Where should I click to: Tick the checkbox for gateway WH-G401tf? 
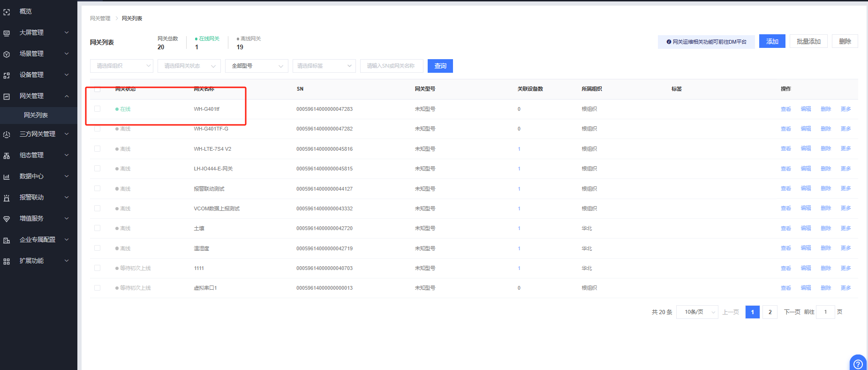[x=98, y=109]
